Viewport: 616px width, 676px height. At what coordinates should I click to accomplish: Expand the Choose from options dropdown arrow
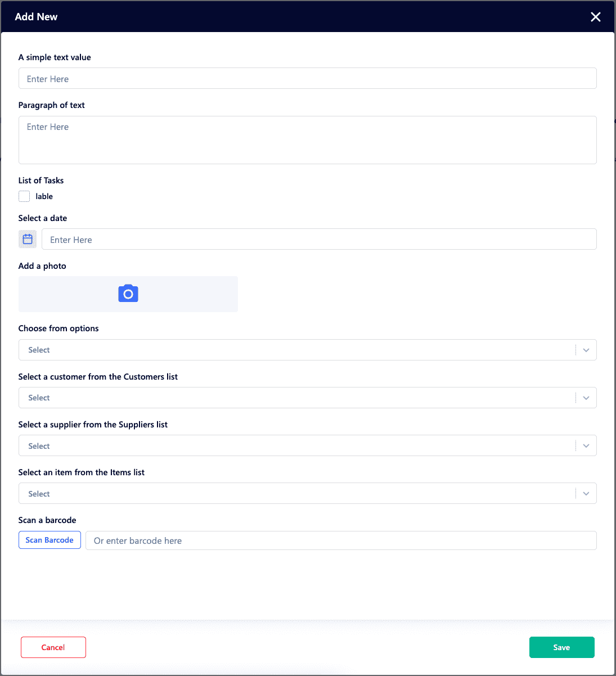click(x=586, y=350)
